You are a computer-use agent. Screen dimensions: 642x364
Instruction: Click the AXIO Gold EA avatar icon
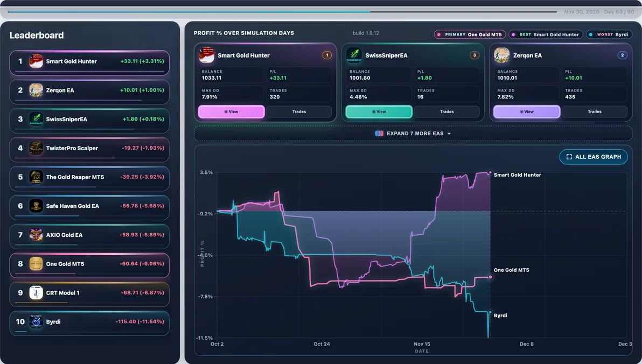(36, 235)
